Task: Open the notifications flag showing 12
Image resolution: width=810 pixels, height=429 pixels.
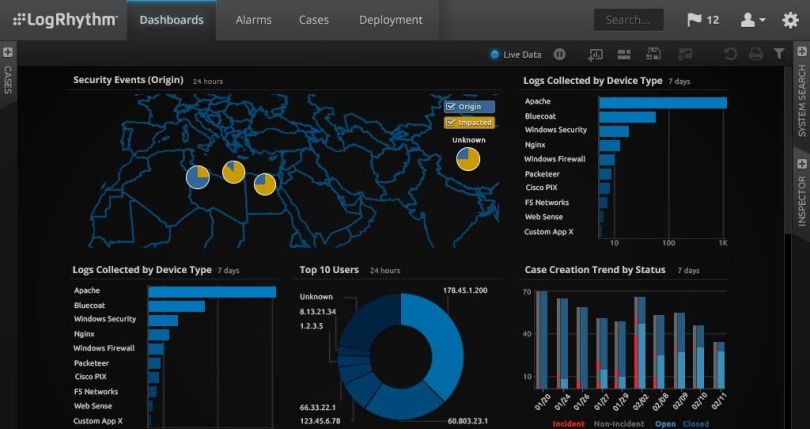Action: point(703,20)
